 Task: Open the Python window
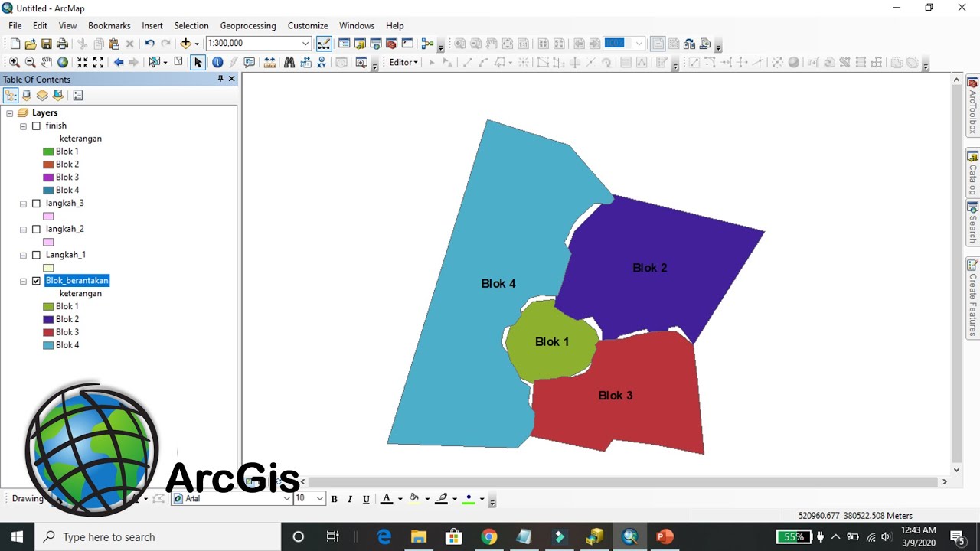407,44
